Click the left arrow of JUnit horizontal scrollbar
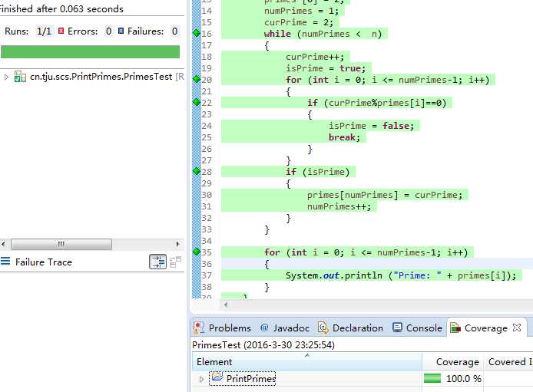Viewport: 533px width, 392px height. tap(3, 244)
